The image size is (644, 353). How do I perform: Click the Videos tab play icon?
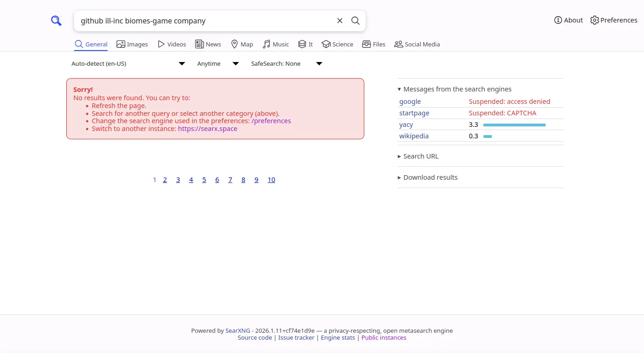(x=161, y=44)
